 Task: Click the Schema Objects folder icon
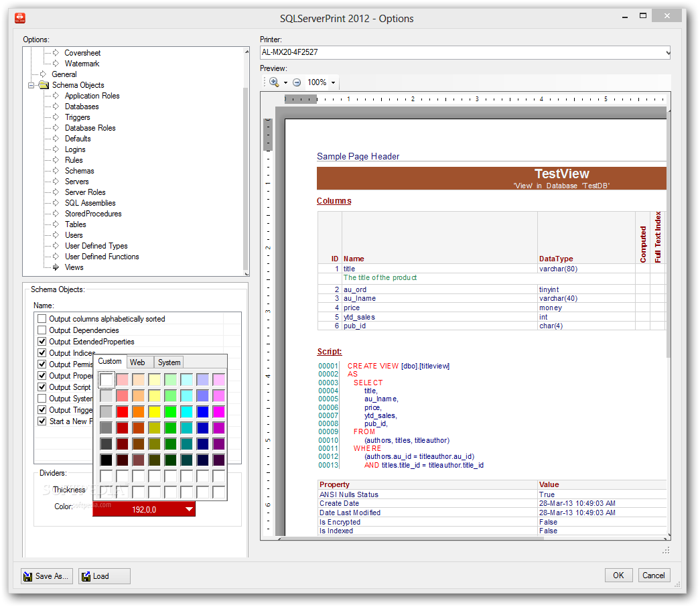pos(44,85)
